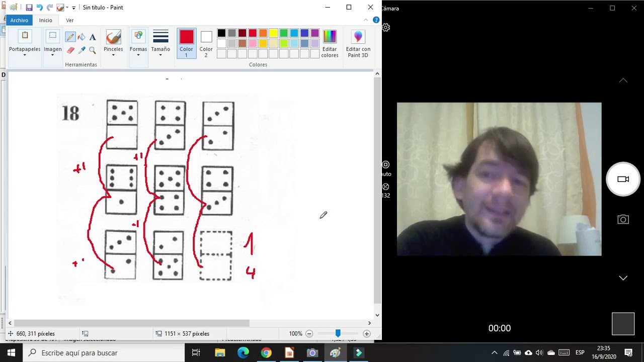Open the Camera app settings gear

386,28
